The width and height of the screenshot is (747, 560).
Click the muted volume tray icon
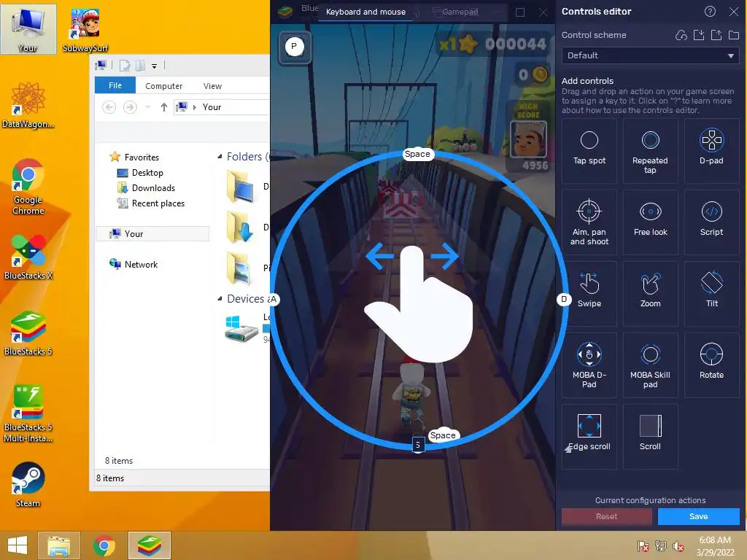point(678,546)
